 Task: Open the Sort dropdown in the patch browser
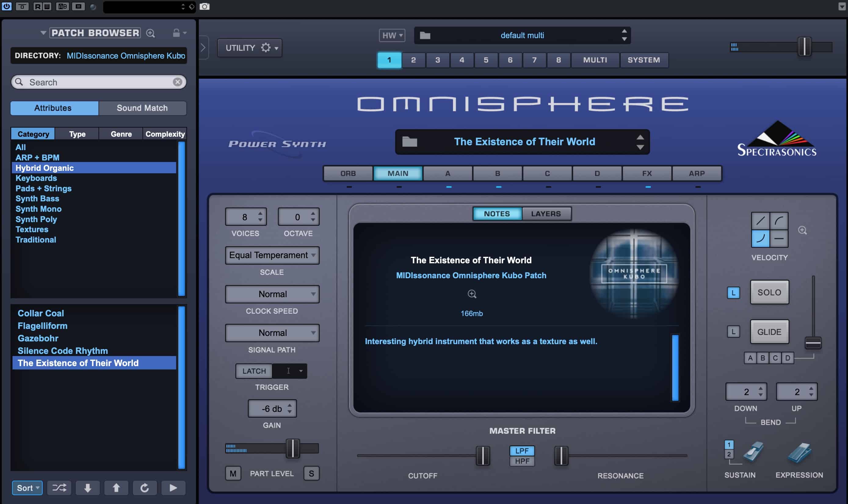27,488
